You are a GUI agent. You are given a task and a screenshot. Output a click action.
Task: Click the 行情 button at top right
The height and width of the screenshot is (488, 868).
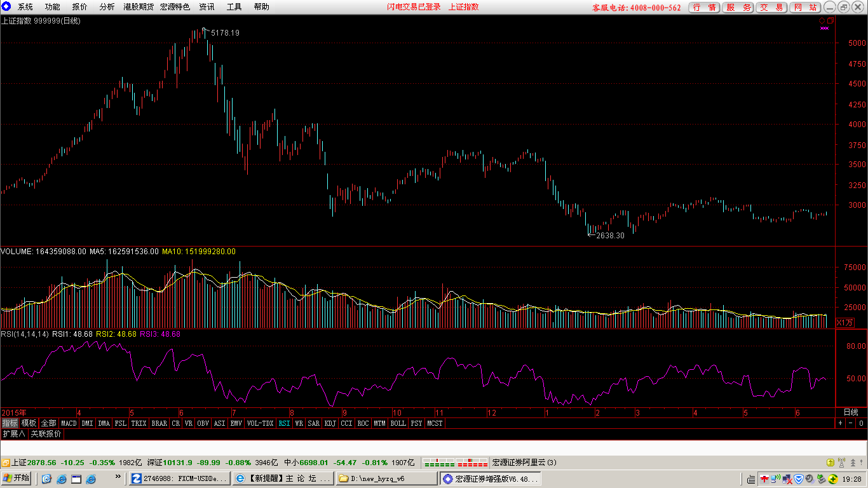click(704, 8)
